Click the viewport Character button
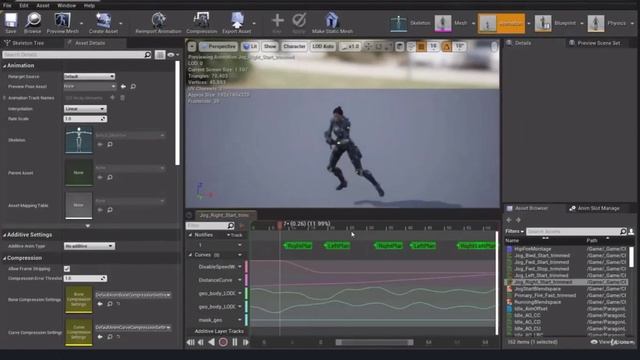The width and height of the screenshot is (640, 360). 294,47
